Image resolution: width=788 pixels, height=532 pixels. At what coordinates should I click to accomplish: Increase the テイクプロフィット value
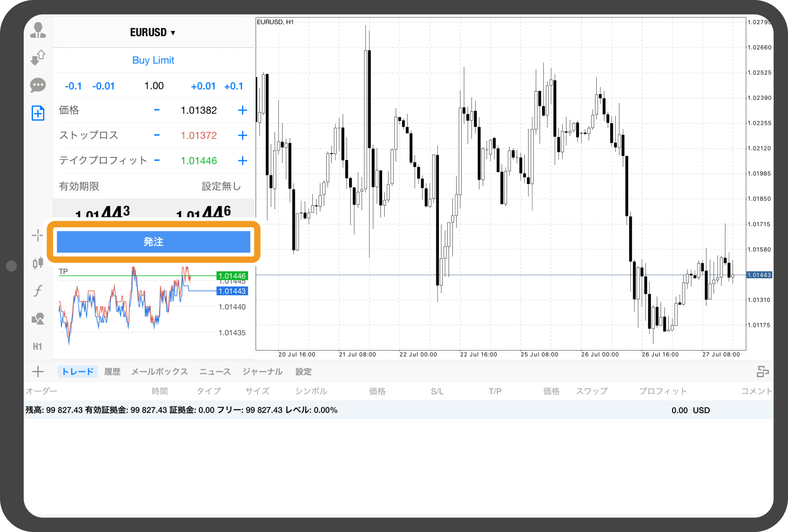click(242, 161)
